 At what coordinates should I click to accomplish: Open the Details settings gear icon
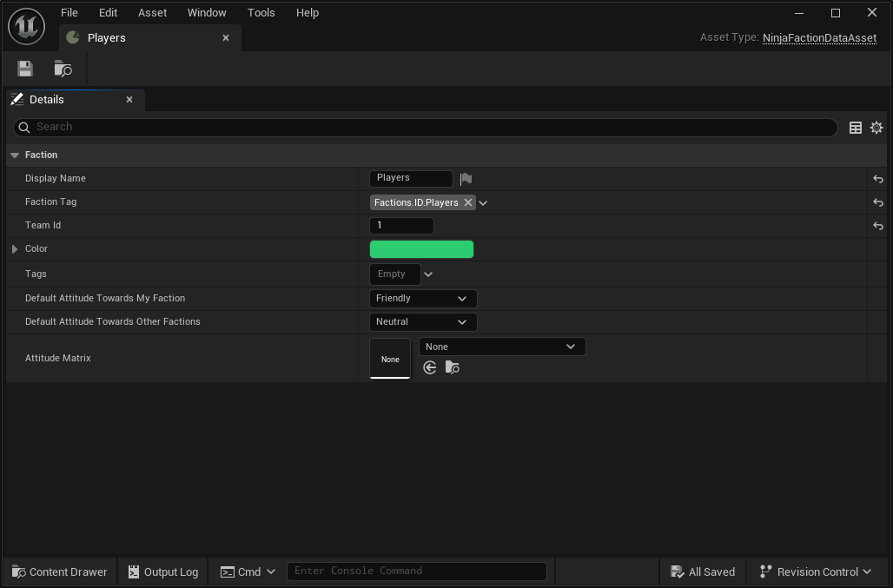876,128
